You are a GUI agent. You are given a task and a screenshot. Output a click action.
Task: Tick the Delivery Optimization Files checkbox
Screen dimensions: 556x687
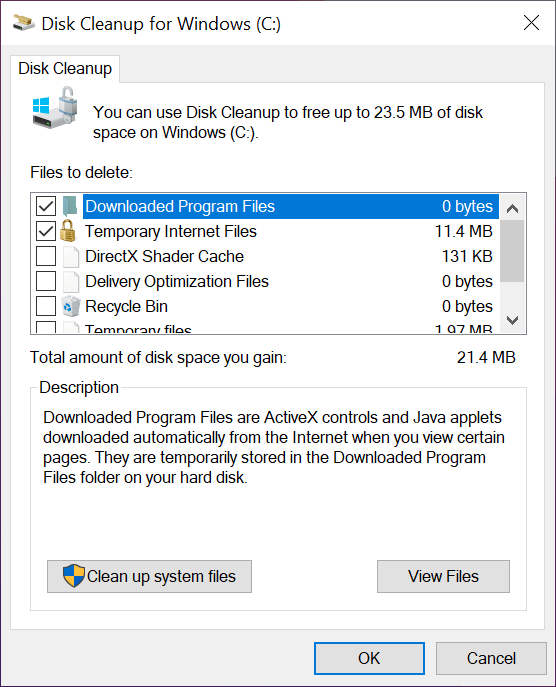46,281
